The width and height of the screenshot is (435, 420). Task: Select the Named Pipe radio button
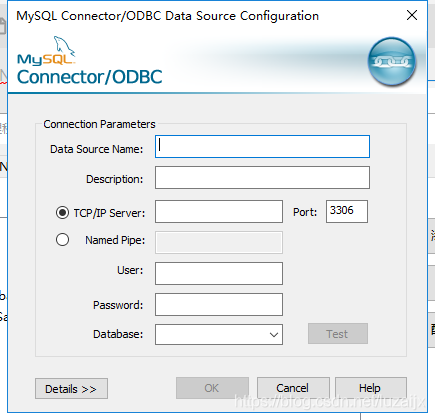62,240
